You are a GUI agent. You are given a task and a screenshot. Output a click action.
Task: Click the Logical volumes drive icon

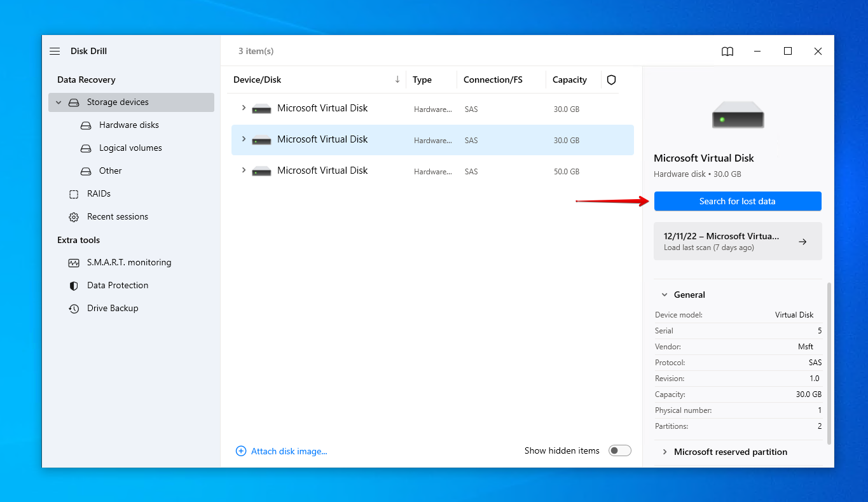pos(86,148)
